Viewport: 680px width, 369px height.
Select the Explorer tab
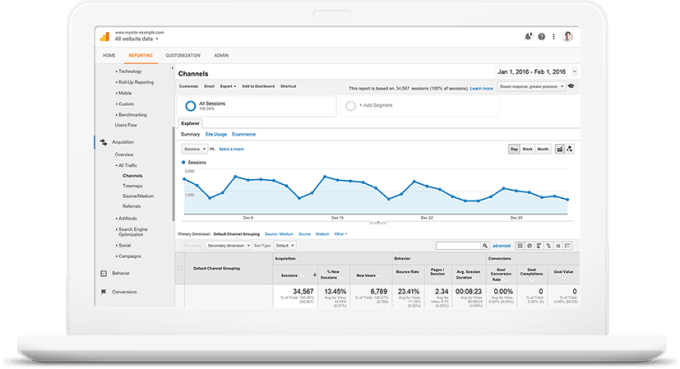click(190, 124)
